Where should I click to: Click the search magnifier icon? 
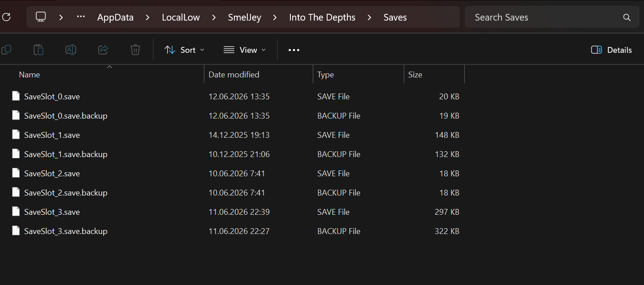(627, 17)
